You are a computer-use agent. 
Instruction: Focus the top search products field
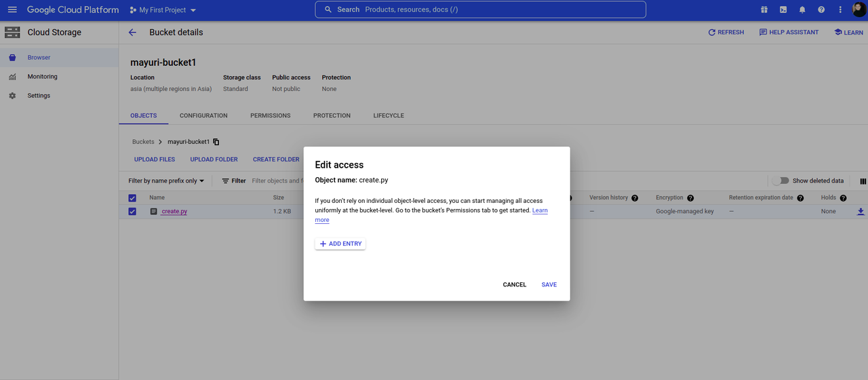pos(480,9)
